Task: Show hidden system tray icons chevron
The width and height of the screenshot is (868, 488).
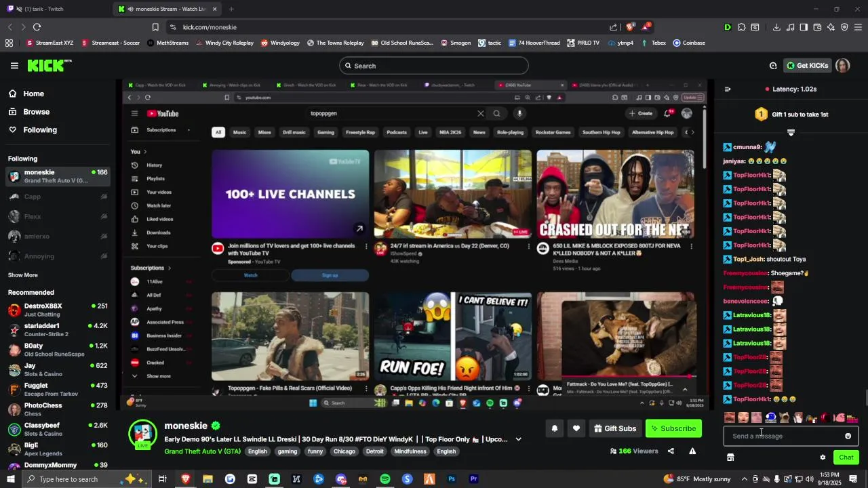Action: pyautogui.click(x=744, y=479)
